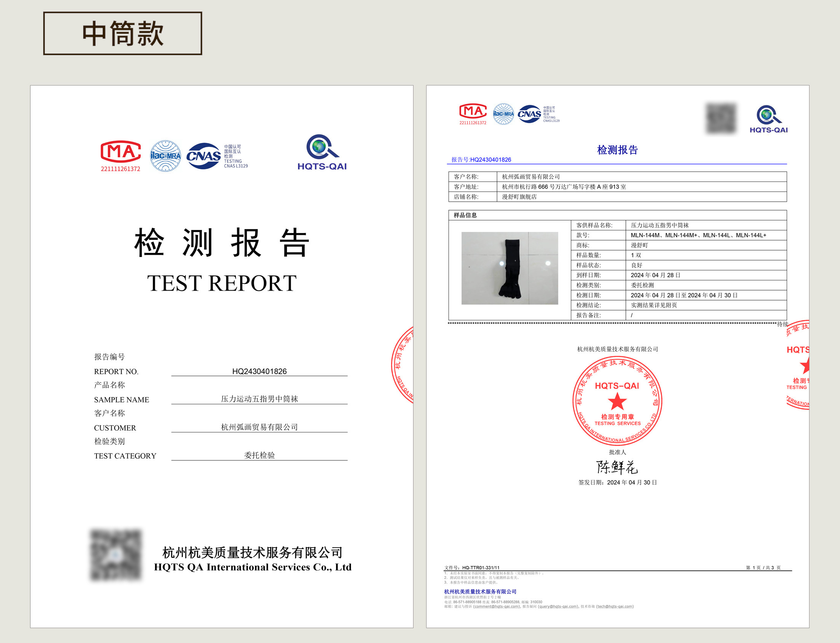The width and height of the screenshot is (840, 643).
Task: Click the query@hqts-qai.com email link
Action: (x=558, y=606)
